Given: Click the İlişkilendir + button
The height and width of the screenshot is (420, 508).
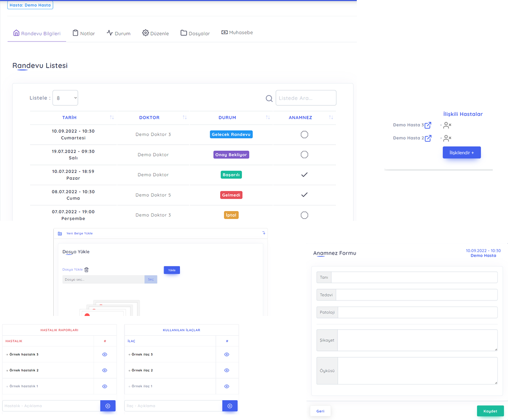Looking at the screenshot, I should point(461,153).
